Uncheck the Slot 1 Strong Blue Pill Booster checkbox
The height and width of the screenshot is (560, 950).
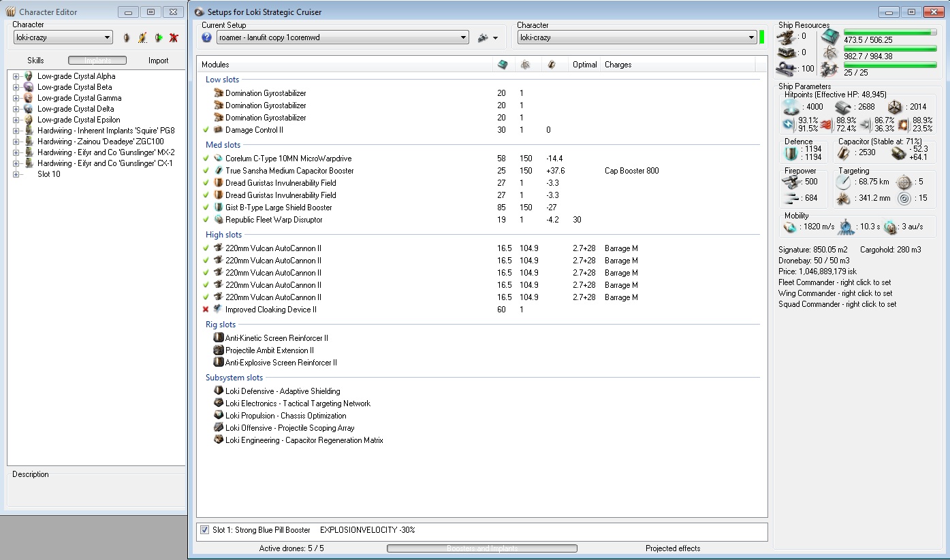(x=205, y=530)
